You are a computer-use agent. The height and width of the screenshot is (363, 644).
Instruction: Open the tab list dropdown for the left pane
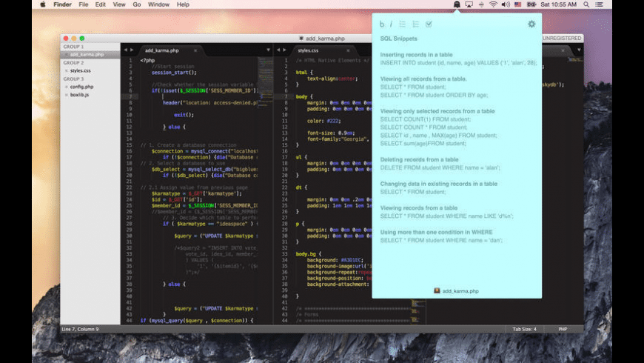coord(268,50)
